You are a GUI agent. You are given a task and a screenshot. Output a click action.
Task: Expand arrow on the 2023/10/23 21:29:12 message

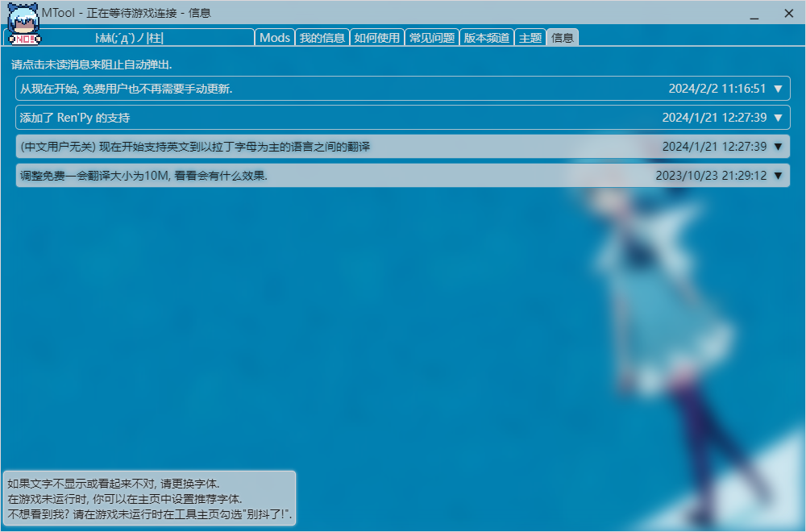click(x=779, y=176)
